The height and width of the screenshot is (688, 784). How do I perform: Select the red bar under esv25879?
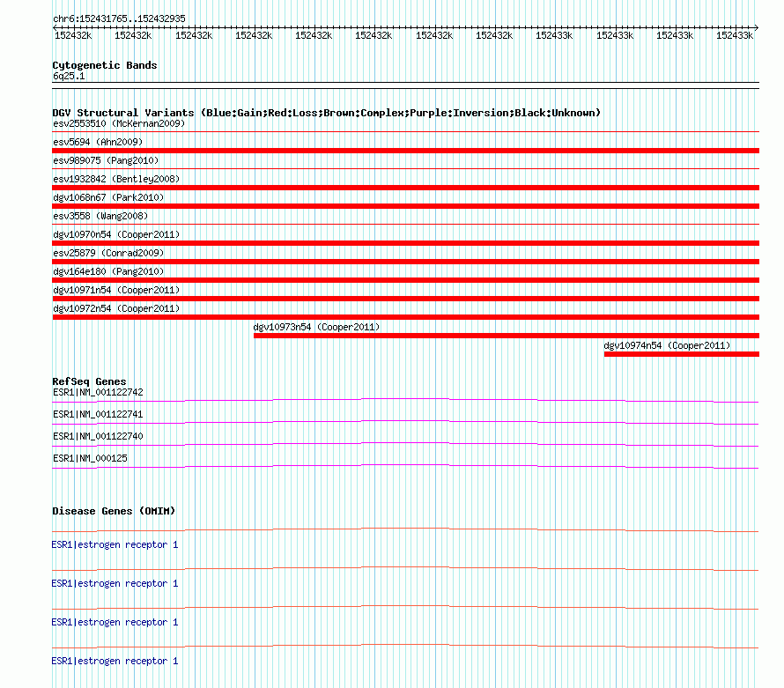(405, 262)
